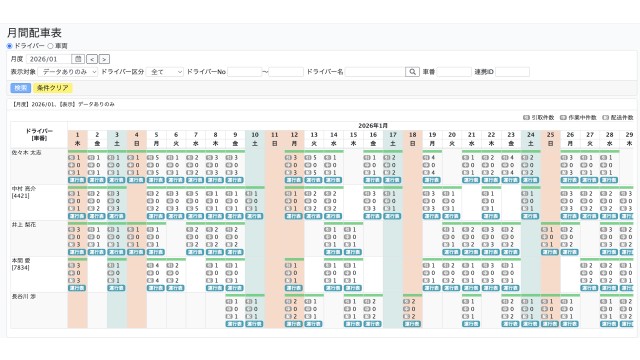Screen dimensions: 640x360
Task: Open 運行表 for 本間 [7834] on day 12
Action: click(294, 288)
